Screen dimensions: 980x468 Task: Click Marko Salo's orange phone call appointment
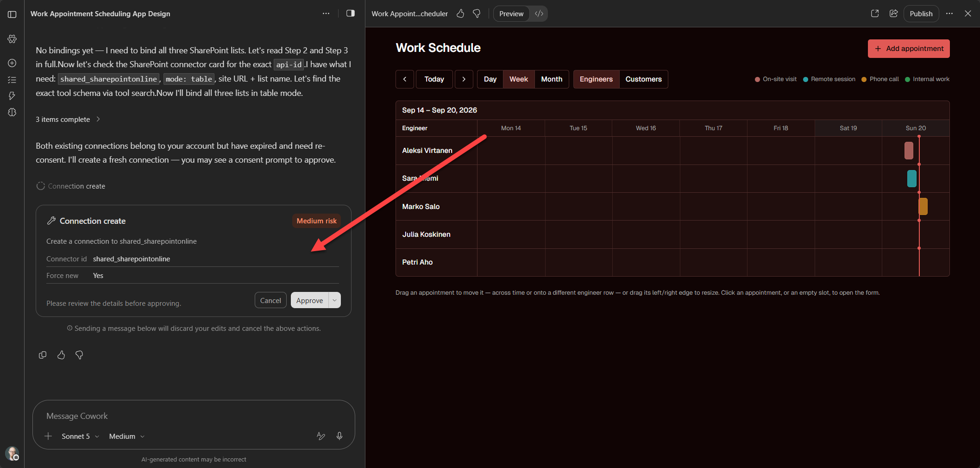point(923,206)
